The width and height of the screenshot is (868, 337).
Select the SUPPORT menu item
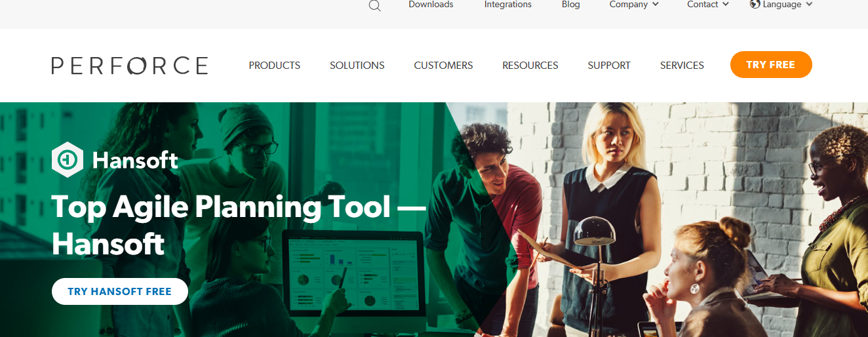pos(609,66)
